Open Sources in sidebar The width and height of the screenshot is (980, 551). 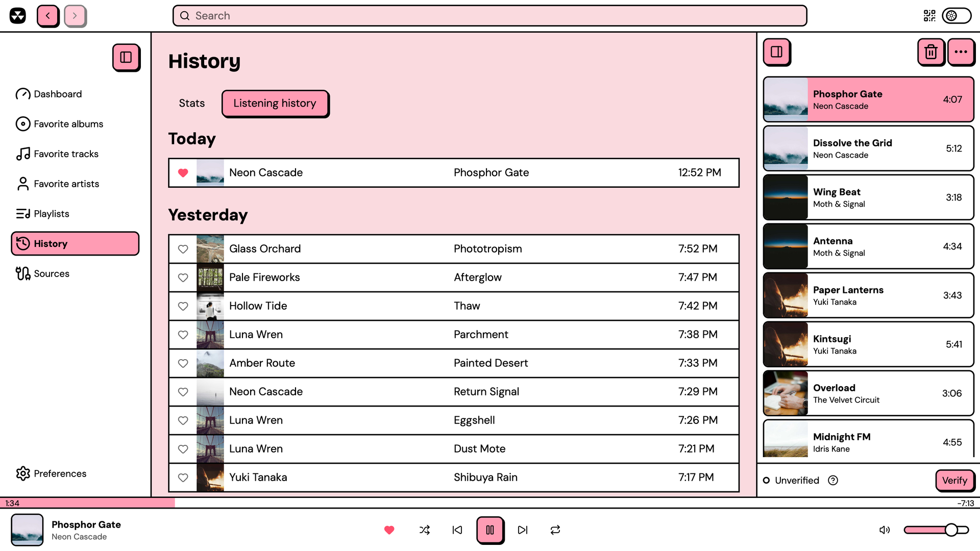[x=75, y=273]
